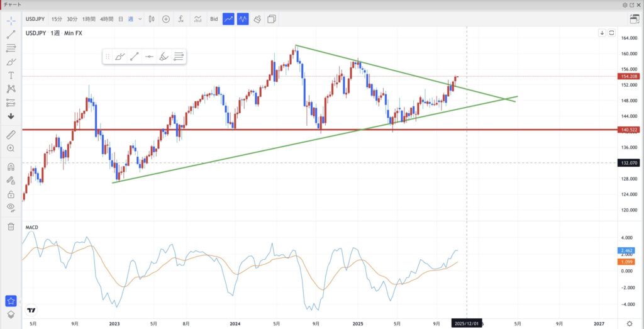Expand the timeframe dropdown chevron
This screenshot has height=329, width=644.
pos(140,19)
